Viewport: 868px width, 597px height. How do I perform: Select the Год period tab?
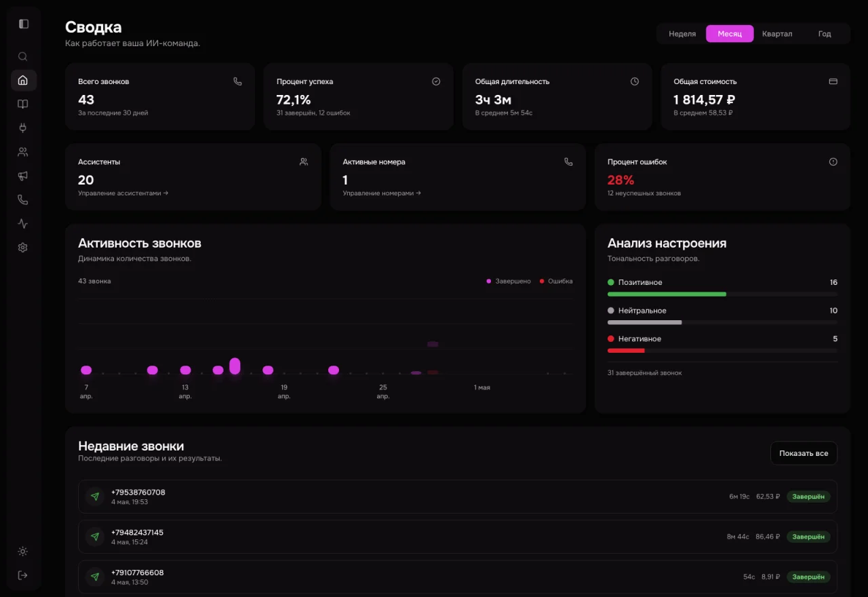coord(825,34)
